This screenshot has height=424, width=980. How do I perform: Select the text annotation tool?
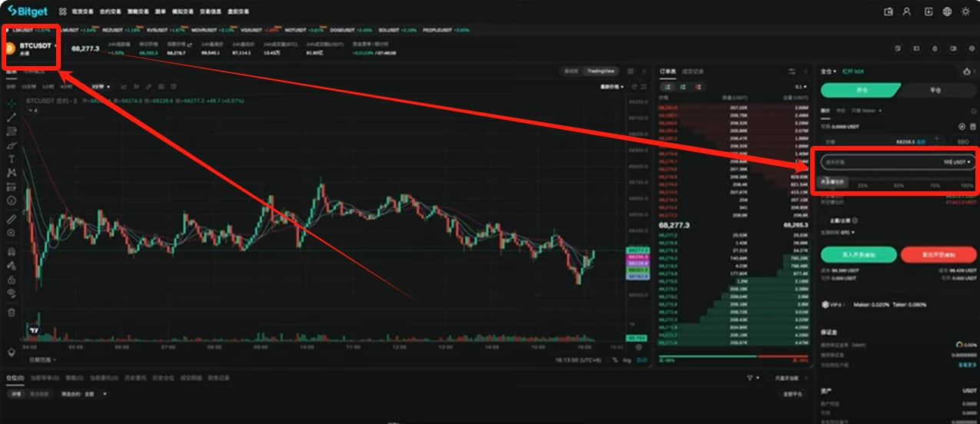(12, 159)
